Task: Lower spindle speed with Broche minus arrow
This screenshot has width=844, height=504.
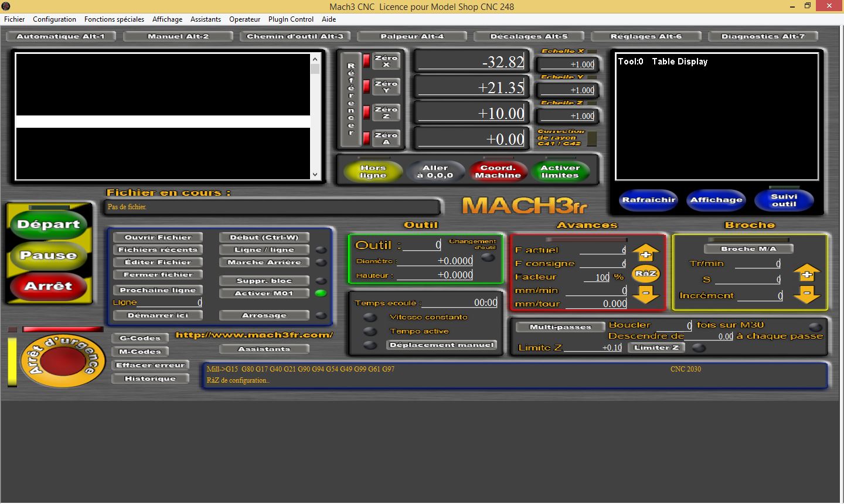Action: [806, 294]
